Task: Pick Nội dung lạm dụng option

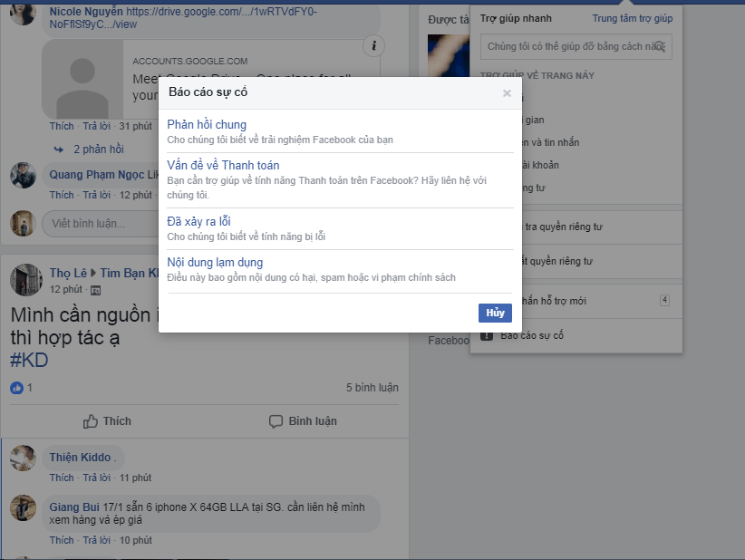Action: coord(215,263)
